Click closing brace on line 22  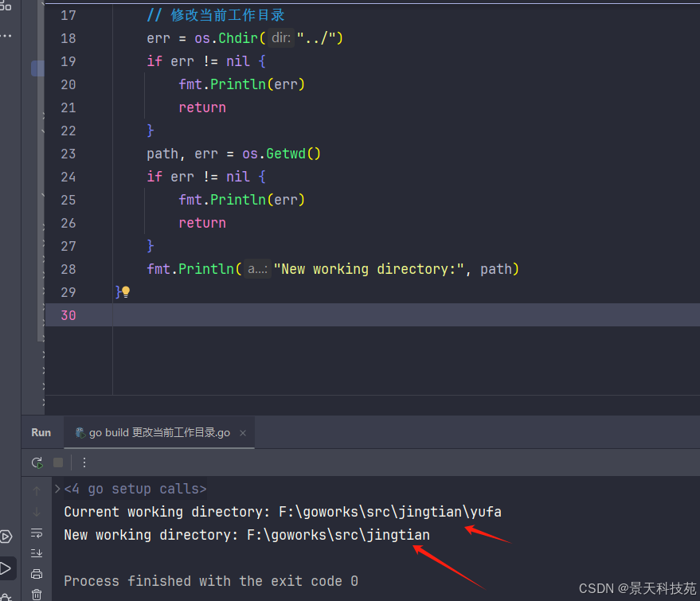(151, 131)
